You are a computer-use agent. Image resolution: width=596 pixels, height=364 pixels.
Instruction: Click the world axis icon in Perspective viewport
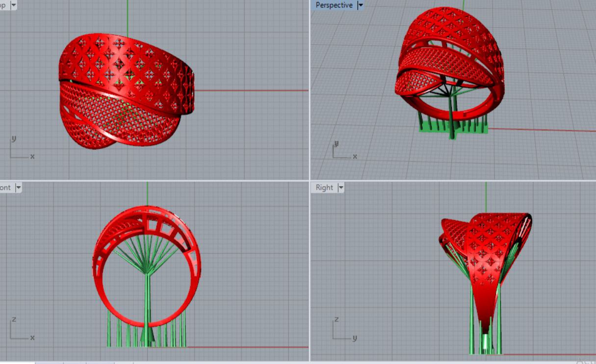(342, 150)
